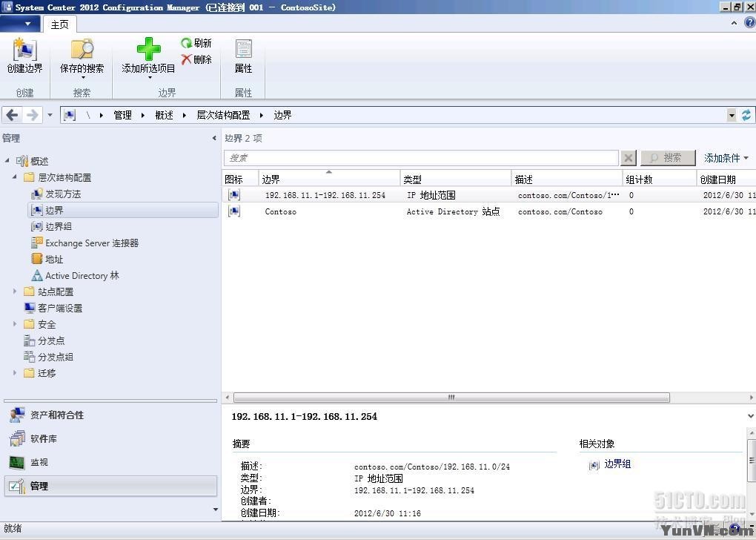Click the 概述 breadcrumb segment

164,115
